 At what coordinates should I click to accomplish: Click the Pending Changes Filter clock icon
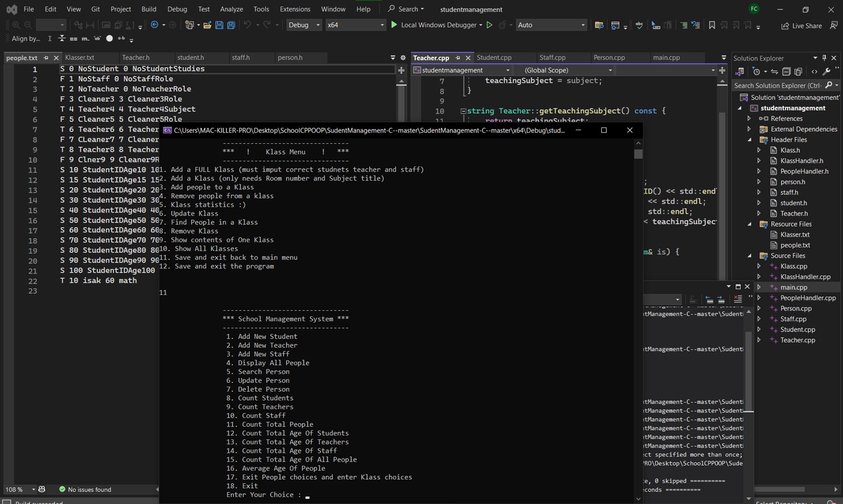(x=757, y=72)
